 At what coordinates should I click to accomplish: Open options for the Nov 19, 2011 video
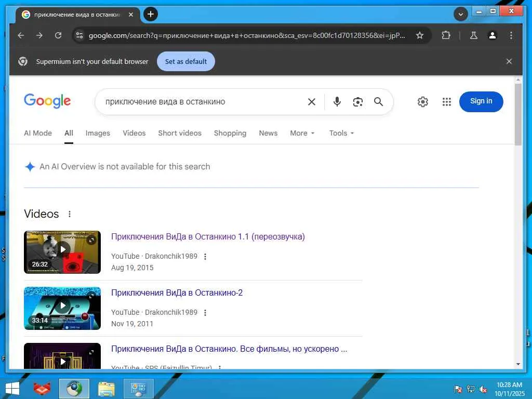click(205, 312)
